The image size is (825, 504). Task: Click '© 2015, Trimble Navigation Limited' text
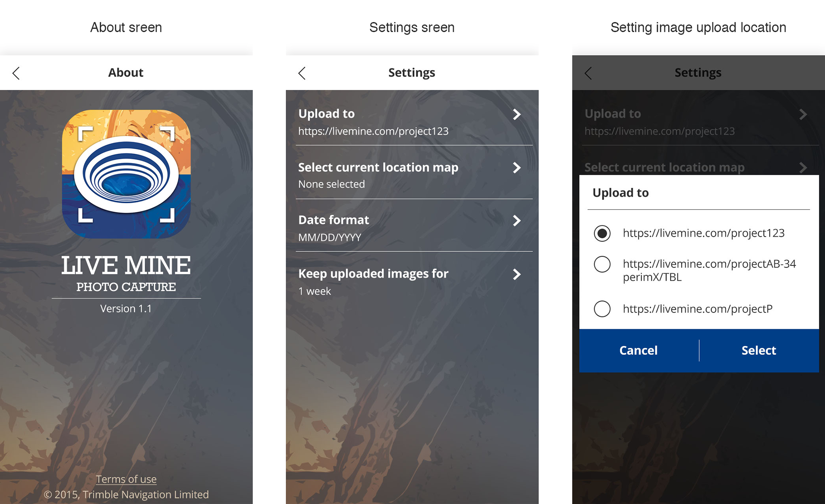126,495
